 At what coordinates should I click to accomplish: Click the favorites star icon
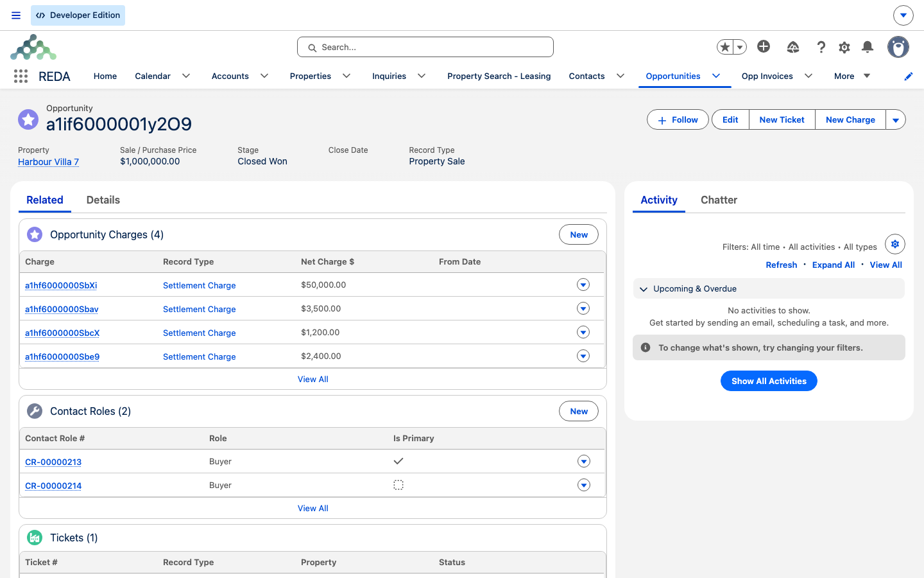point(725,47)
